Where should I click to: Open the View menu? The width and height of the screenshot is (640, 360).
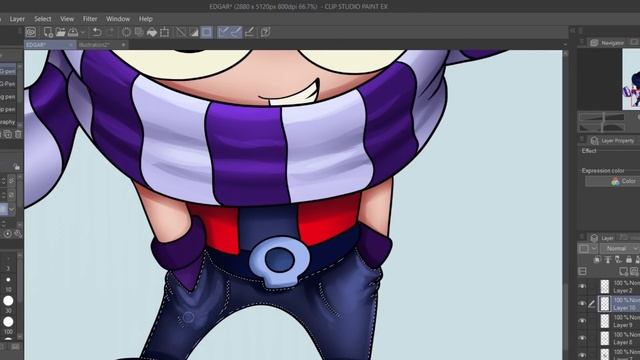[67, 19]
